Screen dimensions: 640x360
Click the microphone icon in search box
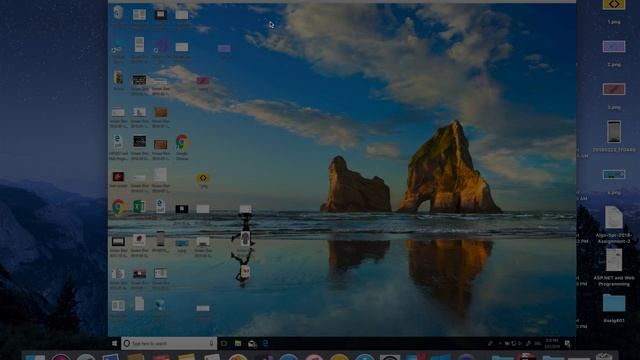(211, 343)
